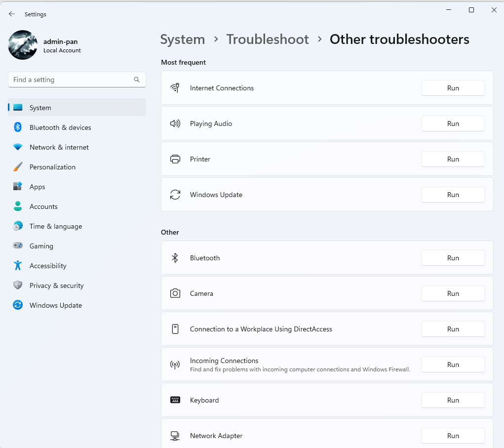Open Privacy & security settings
The width and height of the screenshot is (504, 448).
point(77,285)
